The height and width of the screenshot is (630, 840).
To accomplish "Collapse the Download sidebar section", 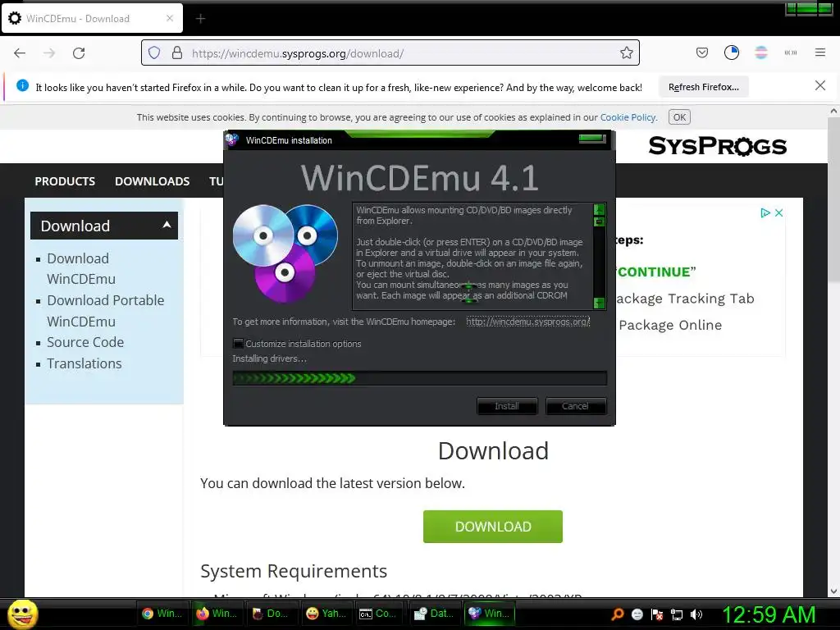I will [167, 225].
